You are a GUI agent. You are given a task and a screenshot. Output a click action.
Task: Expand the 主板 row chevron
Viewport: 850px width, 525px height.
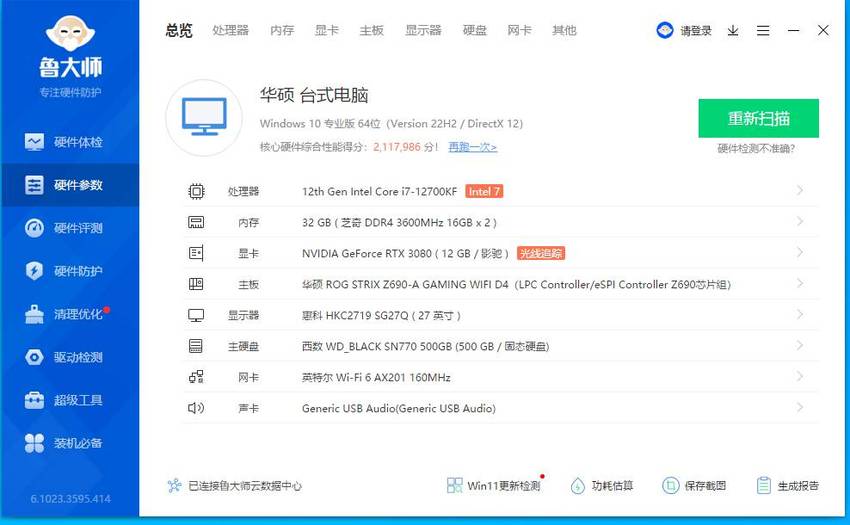tap(800, 283)
